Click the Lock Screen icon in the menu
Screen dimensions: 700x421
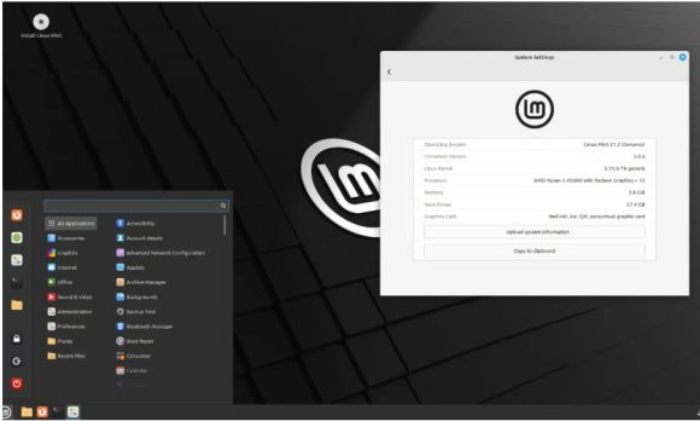click(17, 339)
